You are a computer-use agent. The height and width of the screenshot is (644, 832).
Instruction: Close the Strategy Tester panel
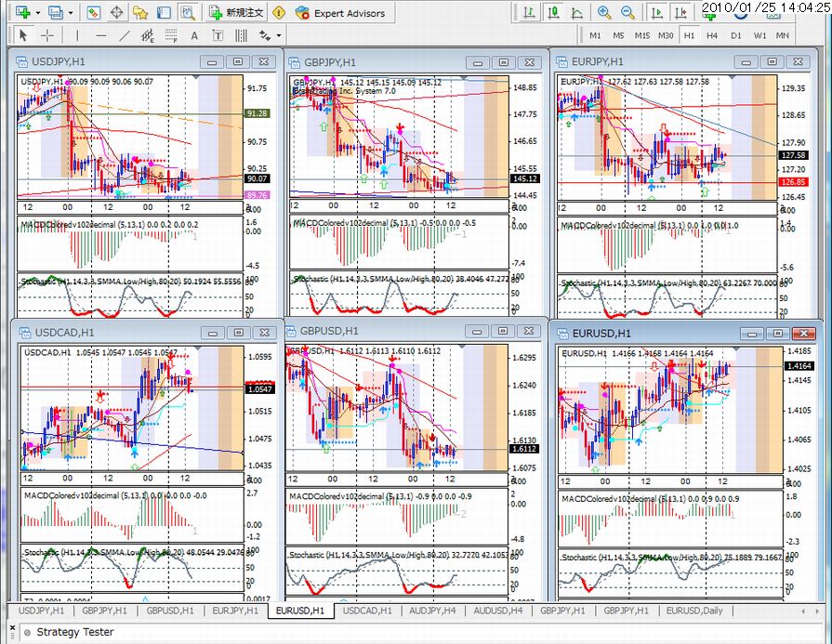point(13,627)
